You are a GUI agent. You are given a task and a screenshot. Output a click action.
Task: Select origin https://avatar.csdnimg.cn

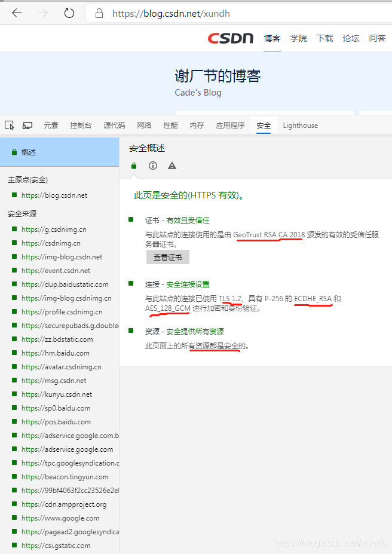pos(62,367)
